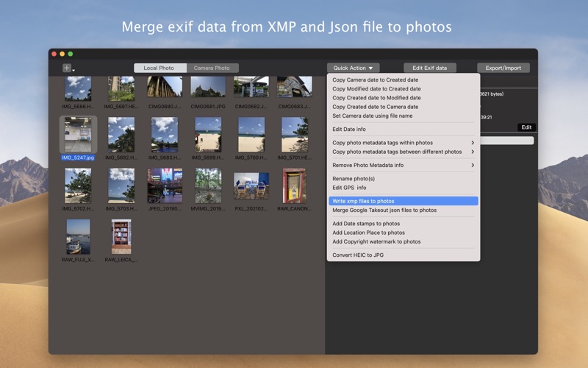Select the IMG_5701 photo thumbnail
Image resolution: width=588 pixels, height=368 pixels.
(x=295, y=134)
